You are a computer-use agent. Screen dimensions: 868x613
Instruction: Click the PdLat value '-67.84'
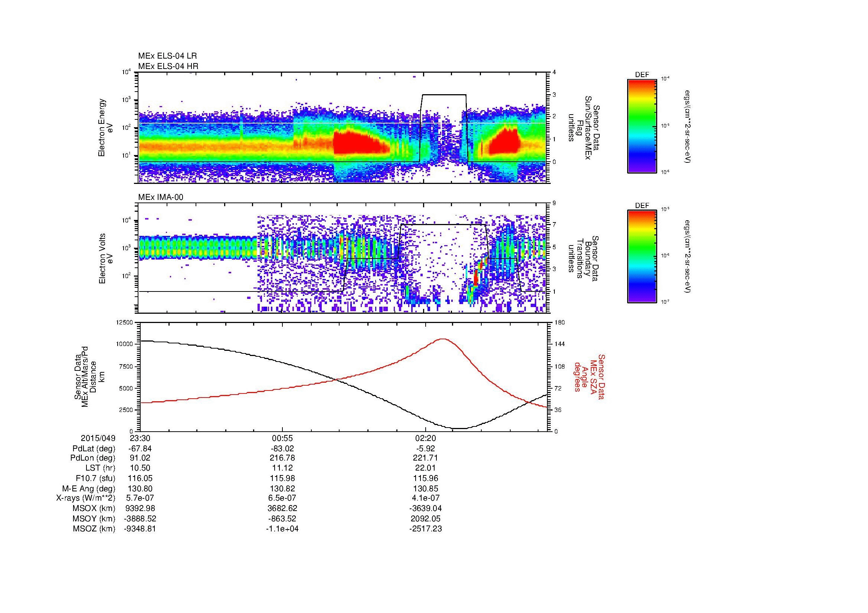tap(140, 449)
